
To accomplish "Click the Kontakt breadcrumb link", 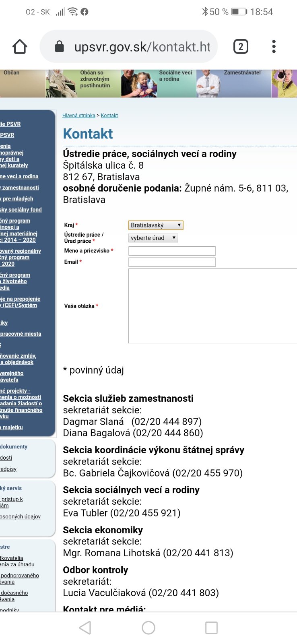I will 109,116.
